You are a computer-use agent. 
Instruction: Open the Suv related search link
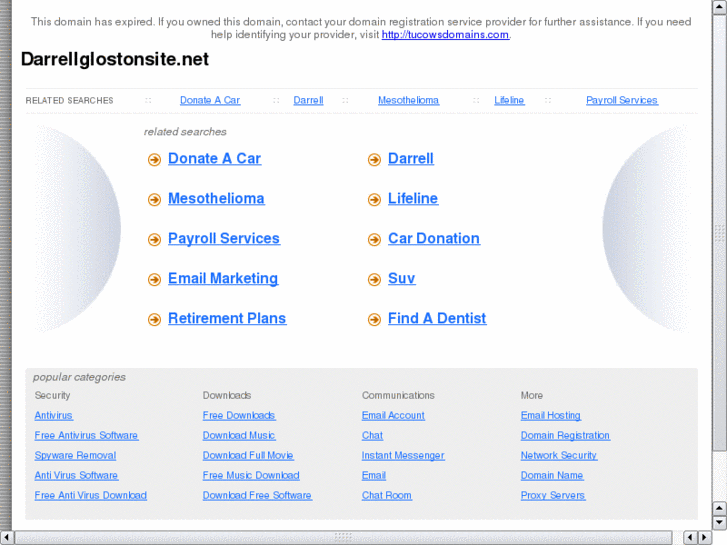point(401,279)
